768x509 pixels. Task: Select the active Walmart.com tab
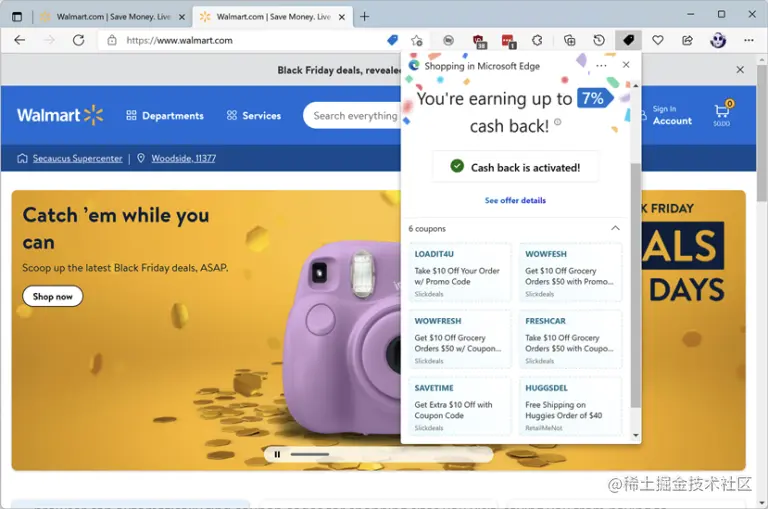coord(273,17)
